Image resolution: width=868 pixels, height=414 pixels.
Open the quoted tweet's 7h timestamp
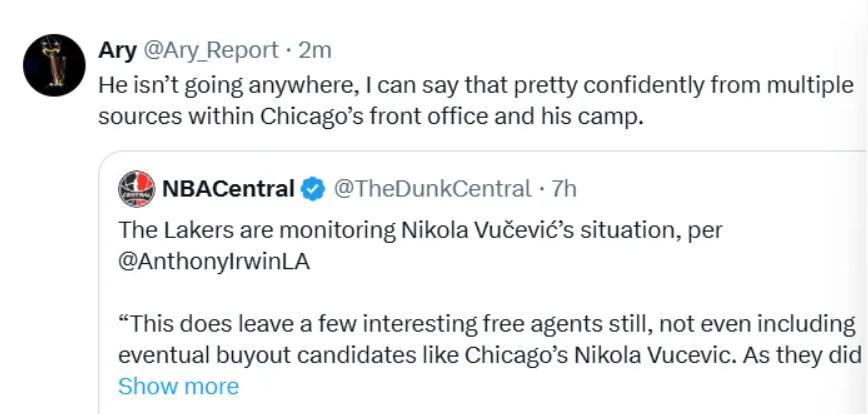[564, 188]
